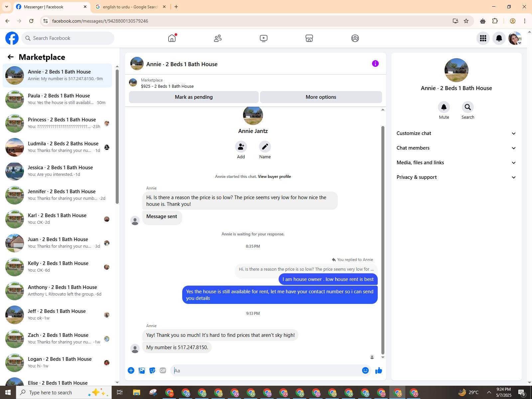
Task: Choose a sticker icon
Action: (x=152, y=370)
